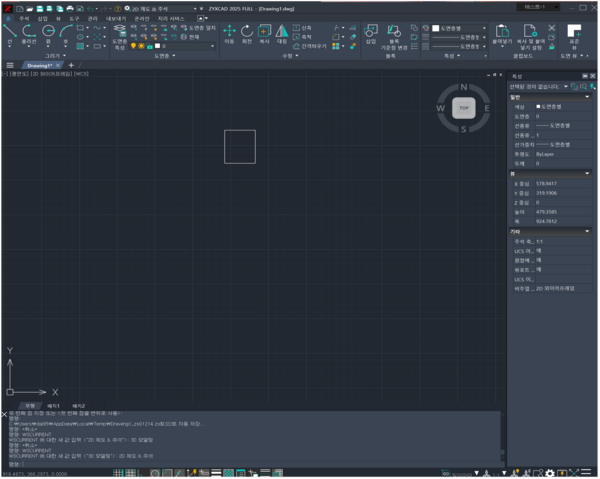Click the rectangle draw tool icon
This screenshot has width=600, height=479.
pos(80,28)
